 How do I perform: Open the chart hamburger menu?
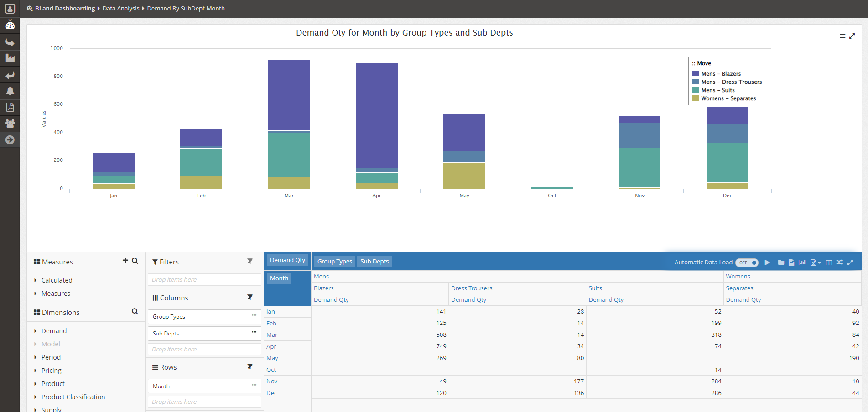842,36
